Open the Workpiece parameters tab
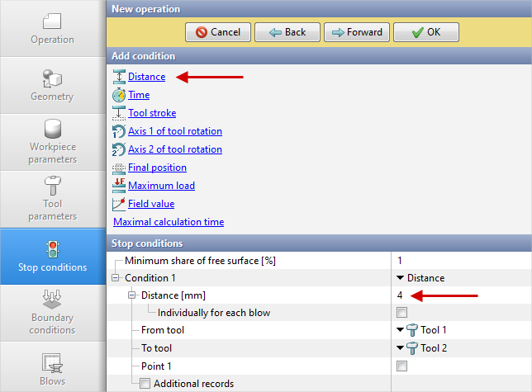 pyautogui.click(x=52, y=142)
